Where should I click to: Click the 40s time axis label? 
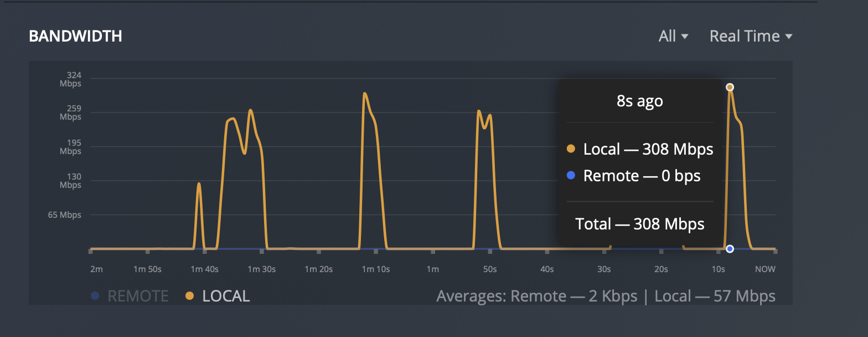click(x=547, y=269)
